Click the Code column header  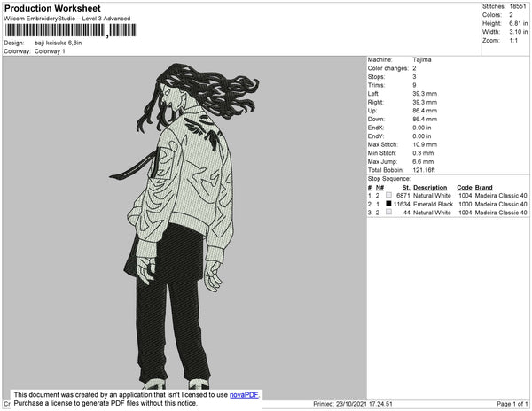pos(465,188)
